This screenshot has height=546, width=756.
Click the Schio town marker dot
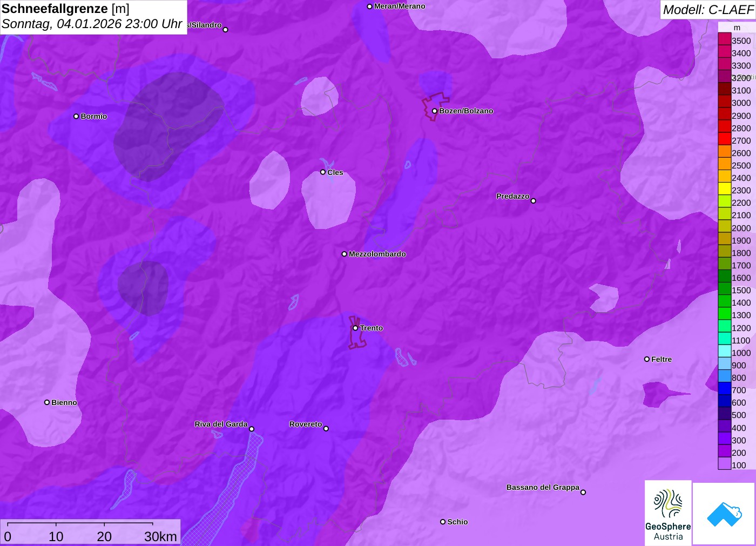(x=443, y=522)
